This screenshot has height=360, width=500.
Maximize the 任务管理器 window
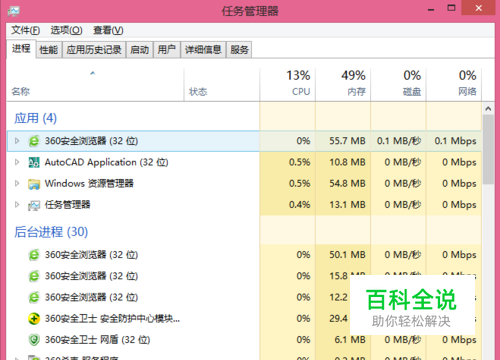coord(451,8)
